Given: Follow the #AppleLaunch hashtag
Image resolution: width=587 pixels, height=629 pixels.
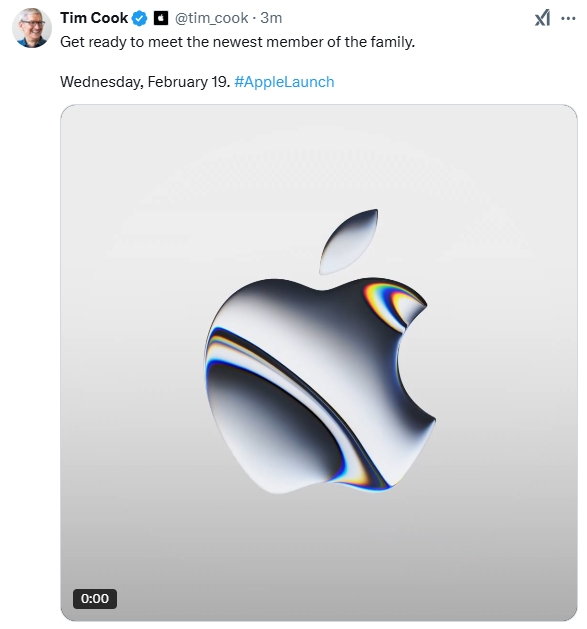Looking at the screenshot, I should [x=284, y=82].
